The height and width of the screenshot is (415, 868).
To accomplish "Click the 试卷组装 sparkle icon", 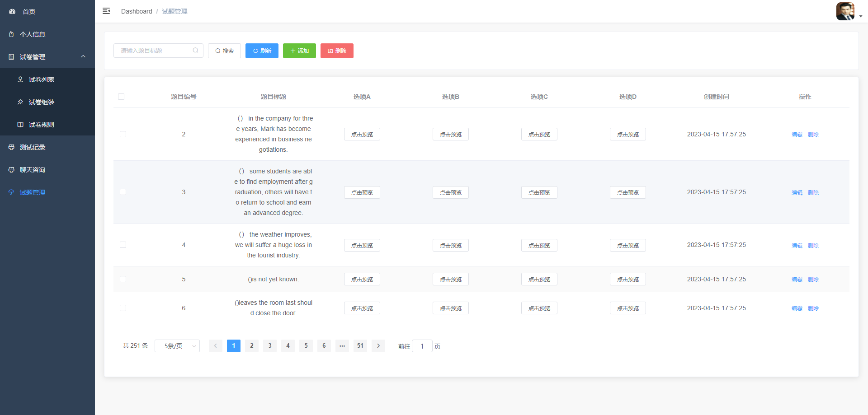I will coord(20,102).
